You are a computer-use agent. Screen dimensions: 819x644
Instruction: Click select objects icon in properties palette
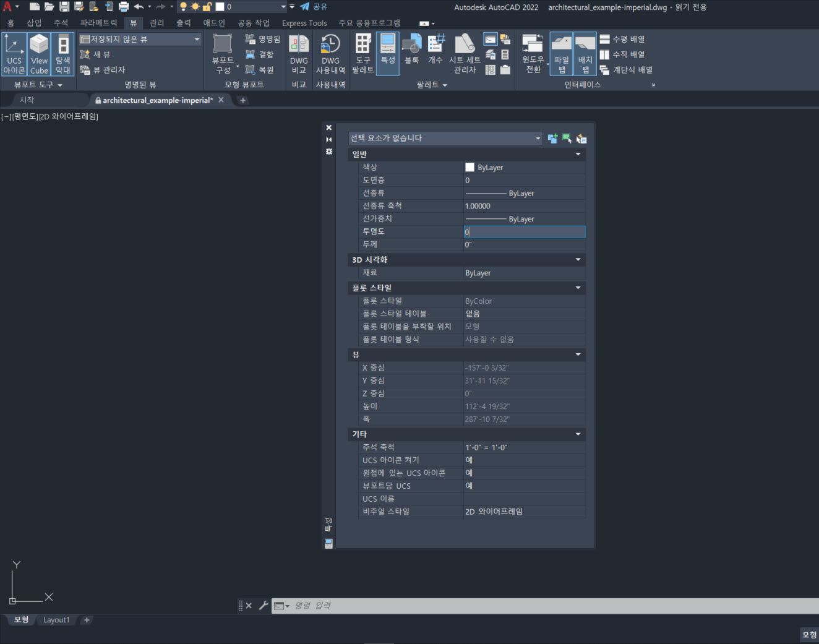567,139
